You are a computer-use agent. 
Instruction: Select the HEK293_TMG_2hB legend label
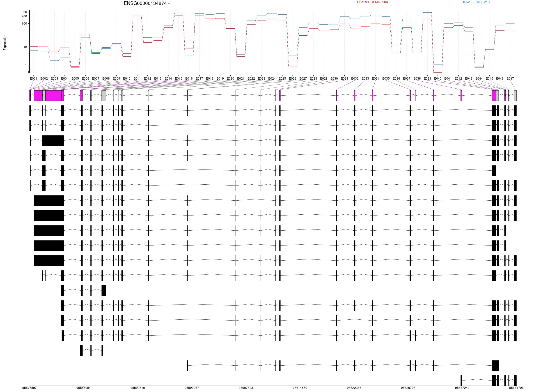click(x=475, y=2)
